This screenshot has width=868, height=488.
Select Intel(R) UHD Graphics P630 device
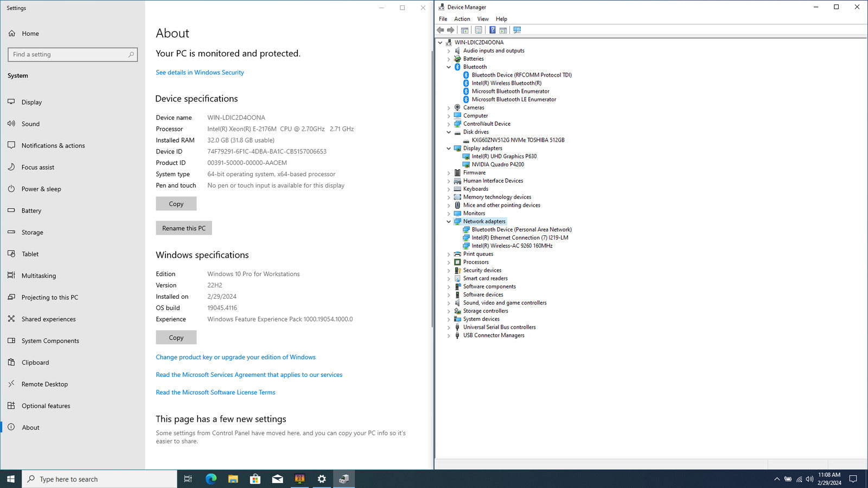tap(504, 156)
